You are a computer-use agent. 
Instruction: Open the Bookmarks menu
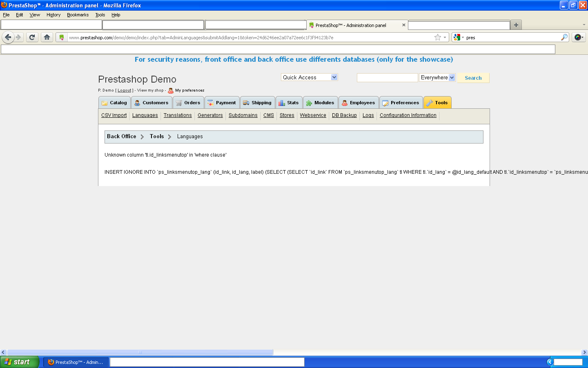(78, 15)
